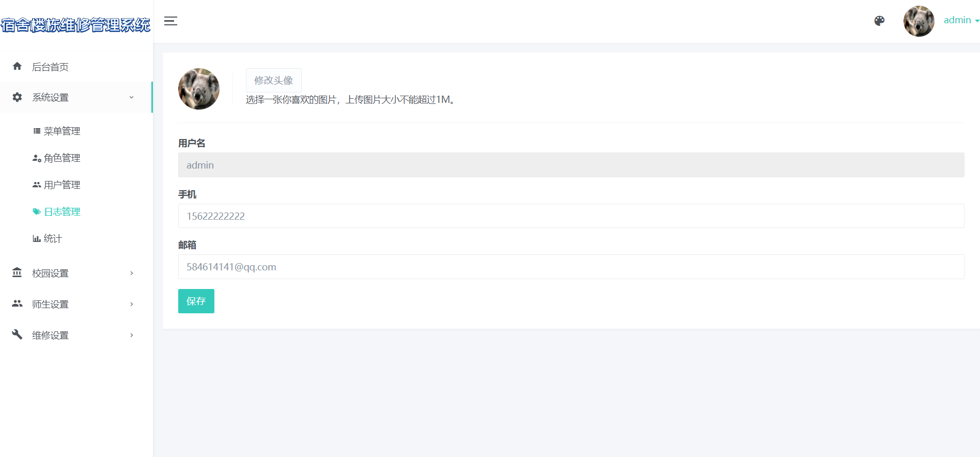980x457 pixels.
Task: Click the chevron next to 系统设置
Action: click(131, 97)
